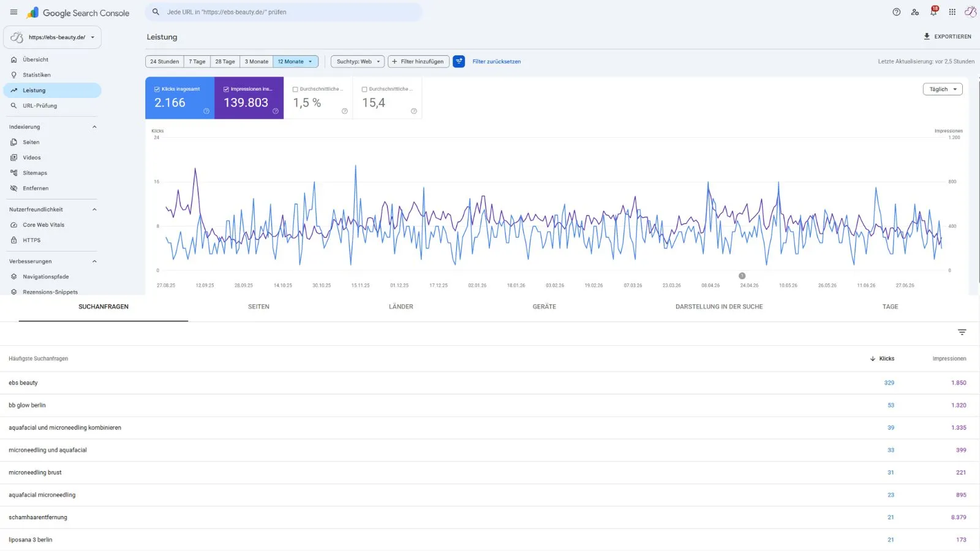Select the 3 Monate date range
Viewport: 980px width, 551px height.
[x=257, y=61]
